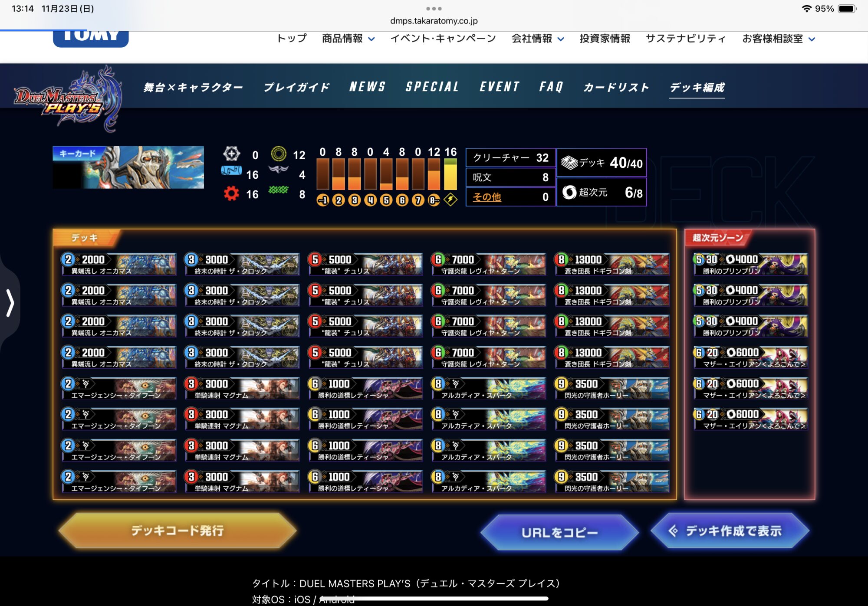Click the nature civilization circle icon
This screenshot has width=868, height=606.
click(x=279, y=154)
